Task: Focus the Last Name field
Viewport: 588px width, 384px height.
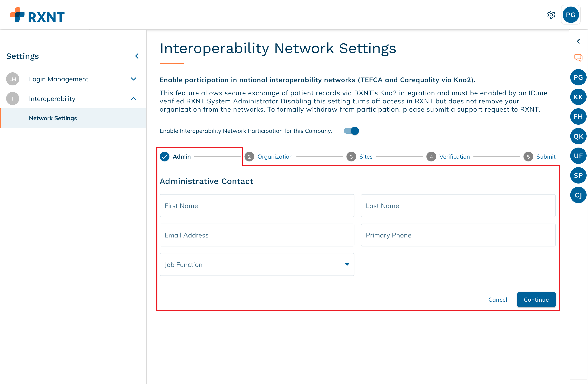Action: click(458, 206)
